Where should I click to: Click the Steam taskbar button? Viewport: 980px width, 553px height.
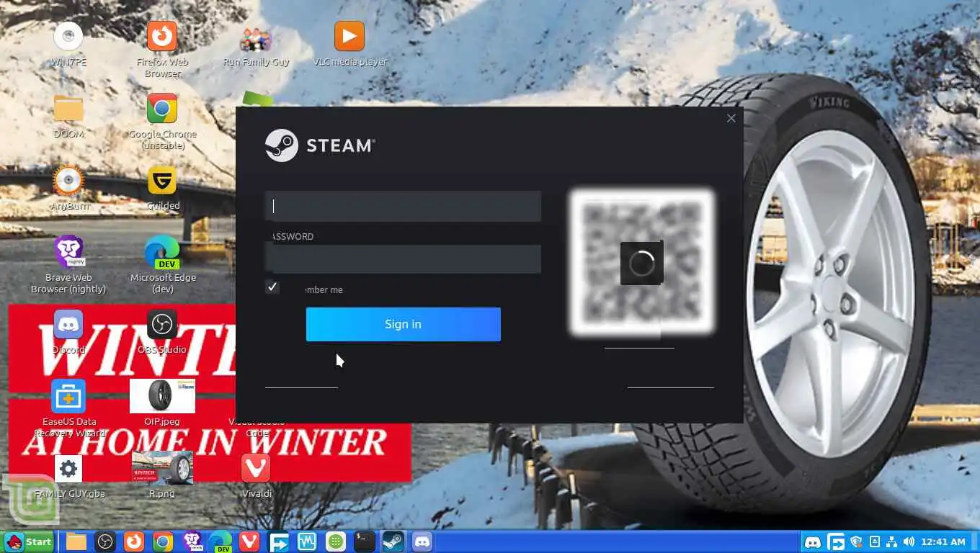click(x=393, y=541)
